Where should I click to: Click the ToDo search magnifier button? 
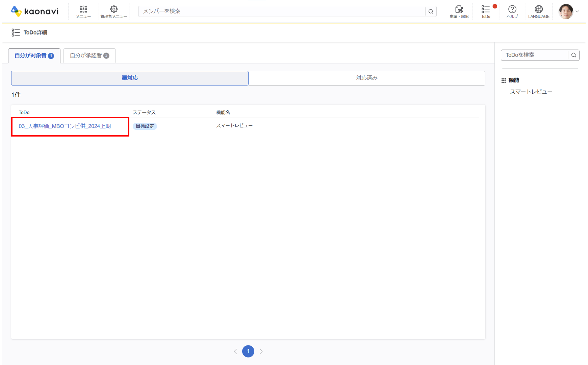(x=573, y=55)
